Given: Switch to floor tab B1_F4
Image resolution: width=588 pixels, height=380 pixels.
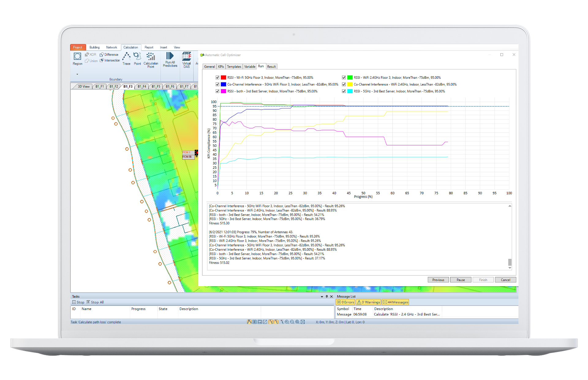Looking at the screenshot, I should [142, 86].
